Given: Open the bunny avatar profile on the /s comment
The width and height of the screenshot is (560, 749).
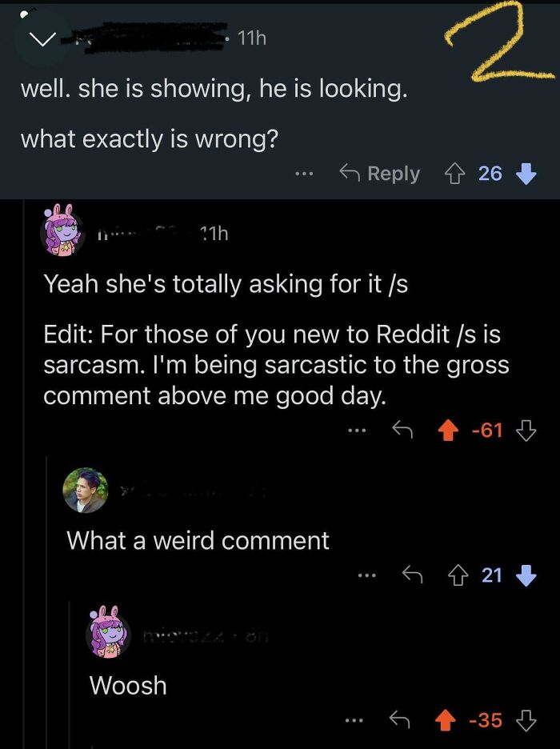Looking at the screenshot, I should point(61,233).
